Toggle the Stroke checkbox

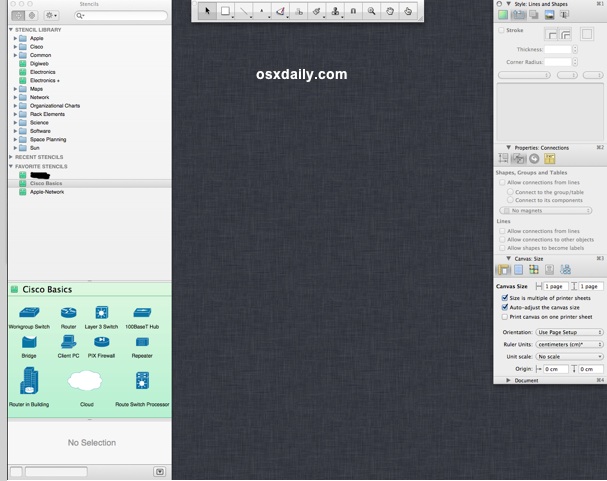click(x=502, y=30)
